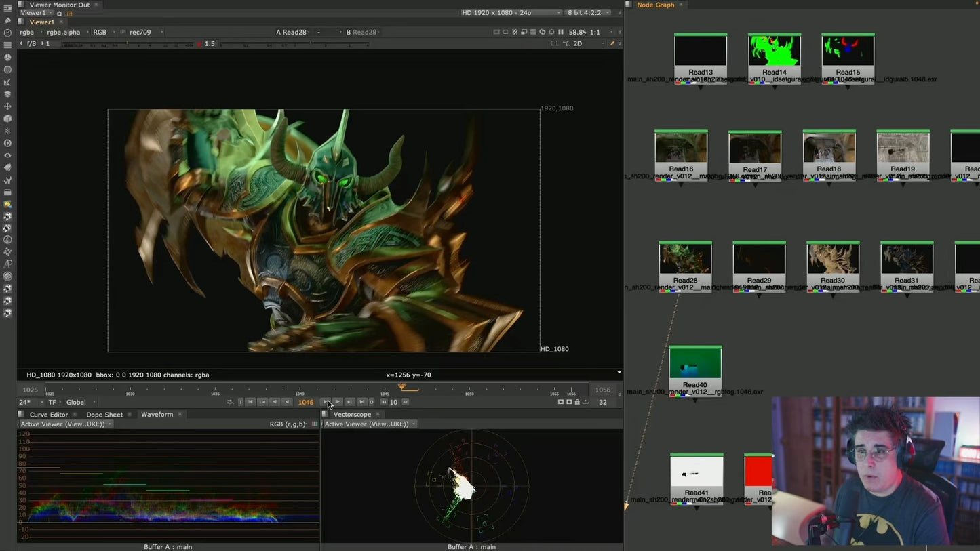980x551 pixels.
Task: Open the 3D nodes cube icon
Action: (x=7, y=119)
